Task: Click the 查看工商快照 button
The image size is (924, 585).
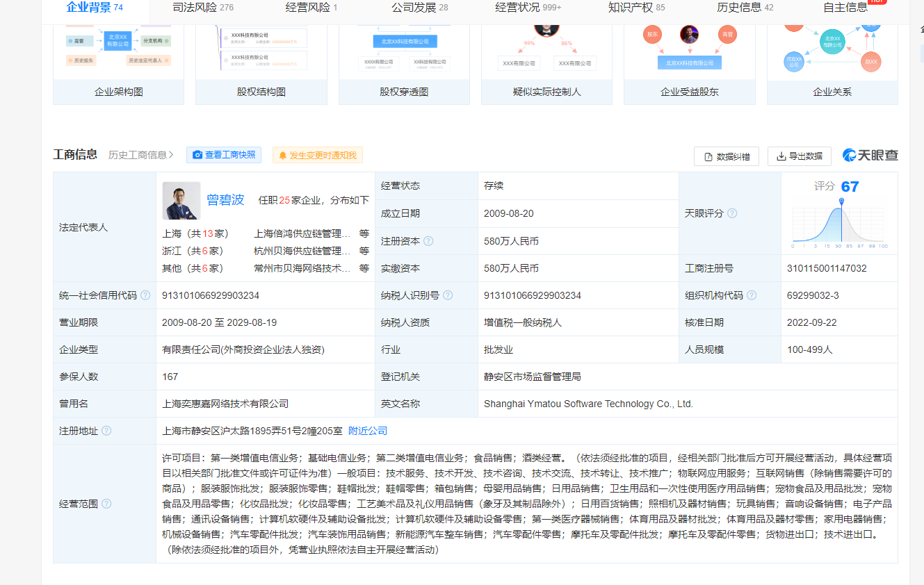Action: tap(224, 155)
